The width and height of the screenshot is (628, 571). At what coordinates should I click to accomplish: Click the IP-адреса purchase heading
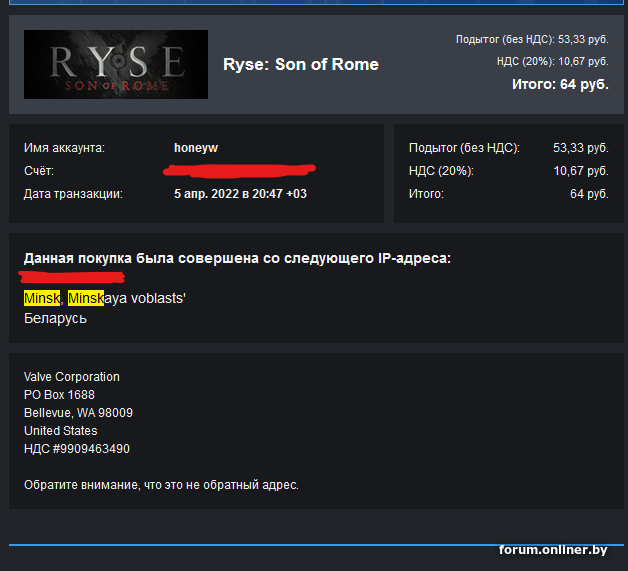click(237, 258)
